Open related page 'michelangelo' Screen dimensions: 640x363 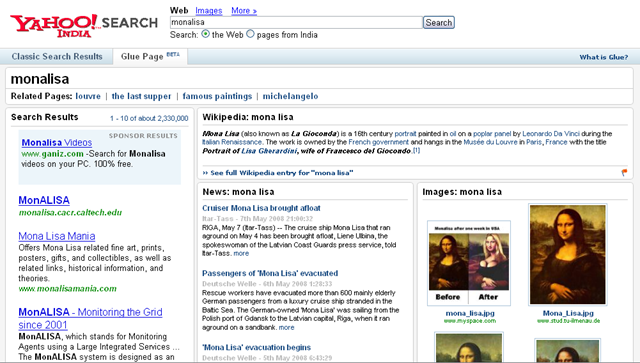[x=290, y=96]
